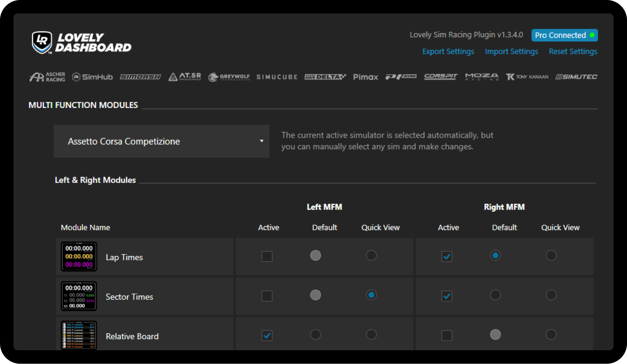Disable Relative Board Left MFM Active checkbox
Screen dimensions: 627x364
click(x=267, y=336)
